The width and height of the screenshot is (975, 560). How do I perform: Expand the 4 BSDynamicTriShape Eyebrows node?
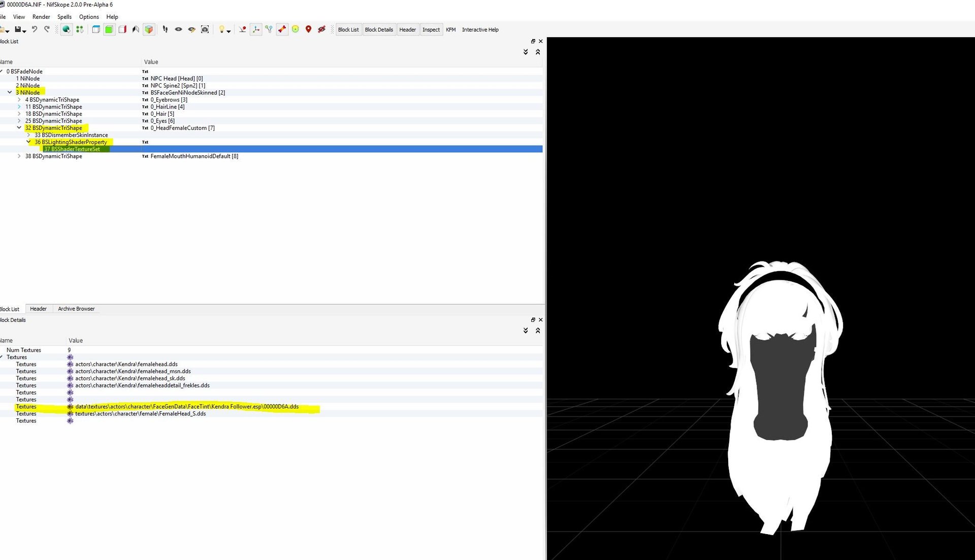click(19, 100)
